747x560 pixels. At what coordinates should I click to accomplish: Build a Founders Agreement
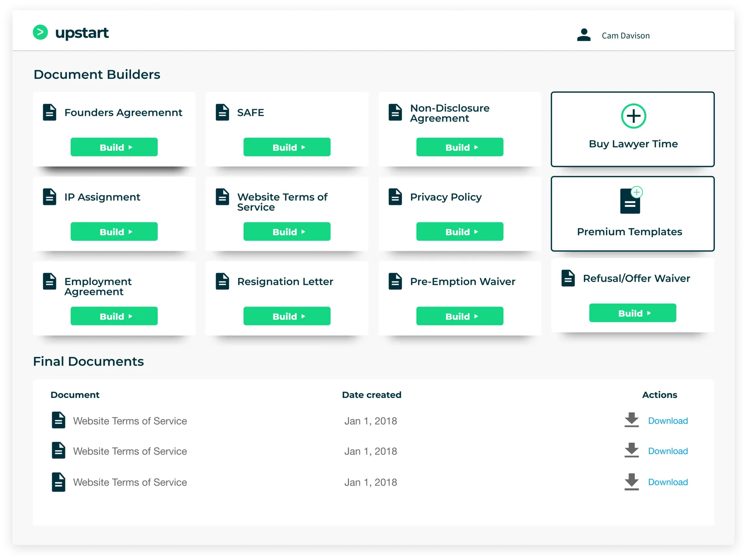tap(114, 147)
